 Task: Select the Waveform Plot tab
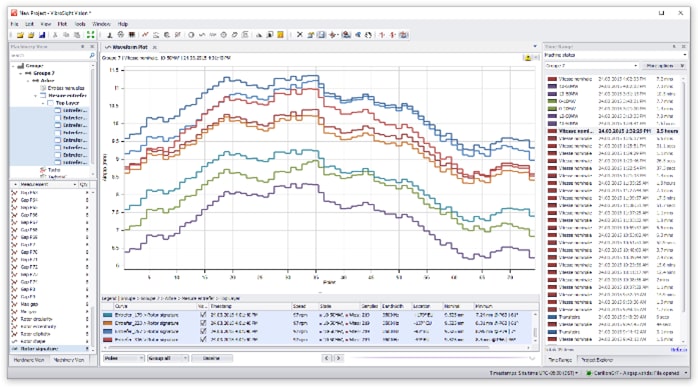(130, 47)
